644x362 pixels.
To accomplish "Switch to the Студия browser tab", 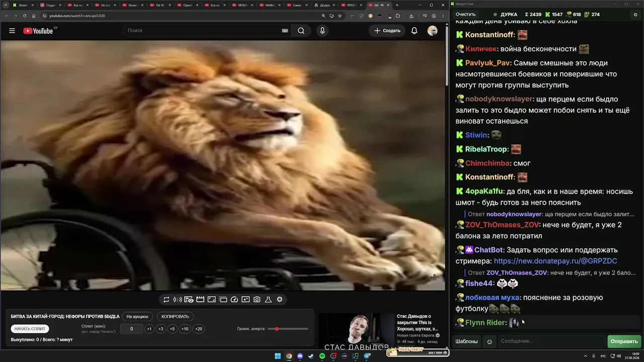I will (x=51, y=5).
